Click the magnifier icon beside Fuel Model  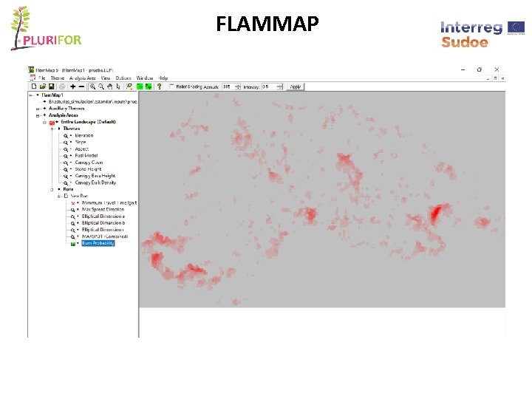[66, 156]
